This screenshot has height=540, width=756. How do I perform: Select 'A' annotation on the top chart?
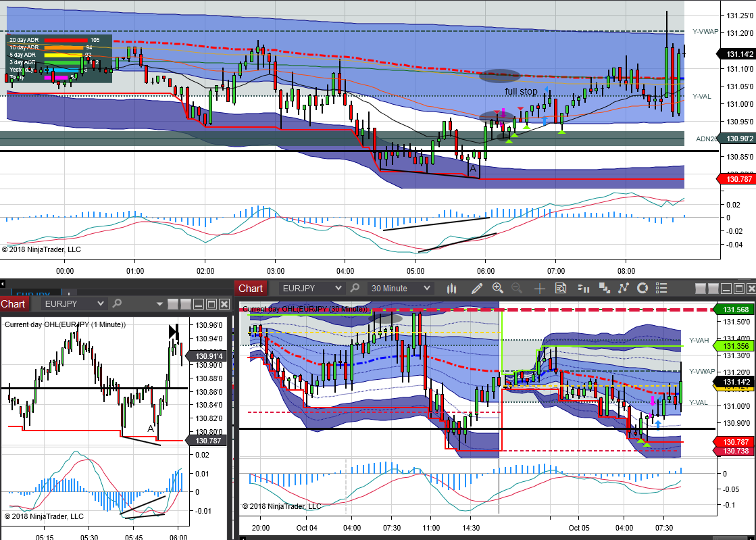(x=473, y=169)
